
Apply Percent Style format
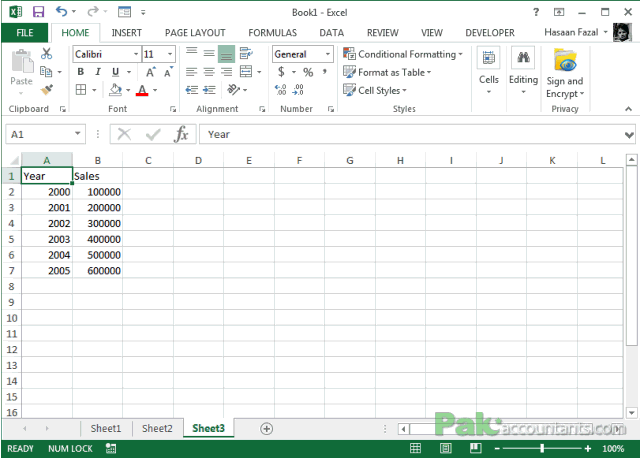pos(308,72)
